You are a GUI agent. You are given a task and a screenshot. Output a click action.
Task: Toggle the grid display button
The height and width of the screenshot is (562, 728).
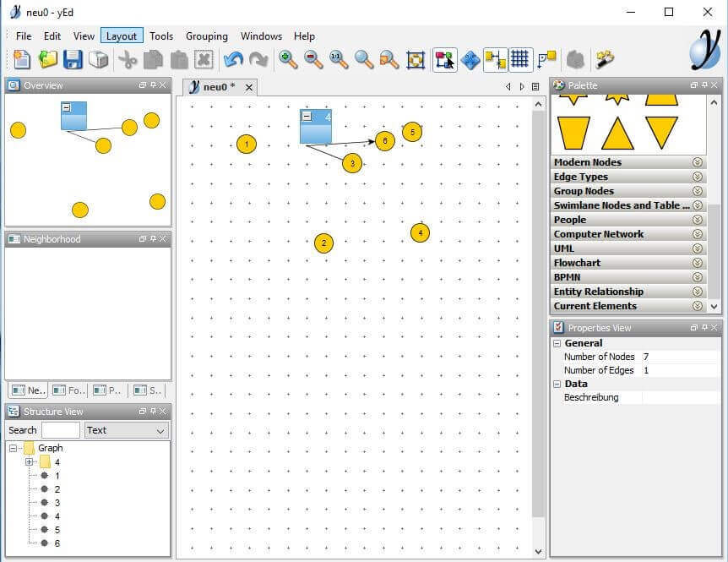click(520, 60)
